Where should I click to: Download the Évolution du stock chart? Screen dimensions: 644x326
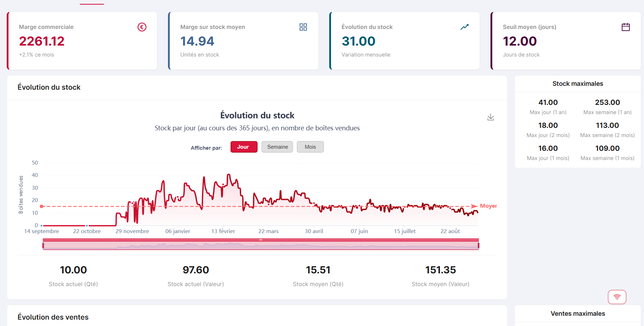(491, 117)
